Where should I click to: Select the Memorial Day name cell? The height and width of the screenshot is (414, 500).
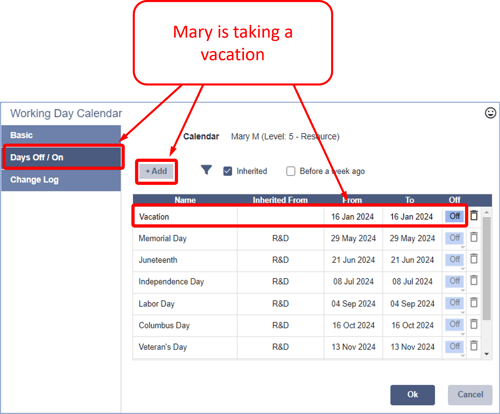(185, 238)
